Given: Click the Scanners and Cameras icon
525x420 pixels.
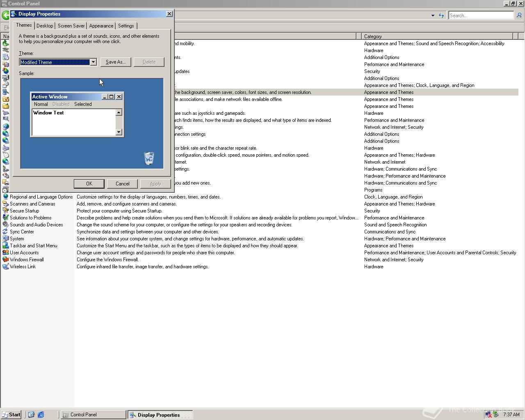Looking at the screenshot, I should (x=5, y=204).
